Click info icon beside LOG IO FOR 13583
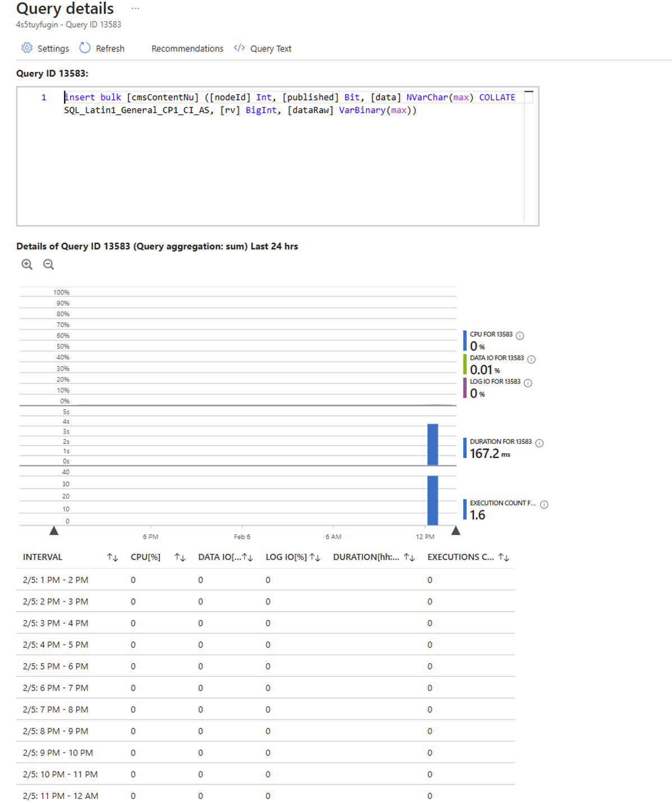 pos(528,383)
